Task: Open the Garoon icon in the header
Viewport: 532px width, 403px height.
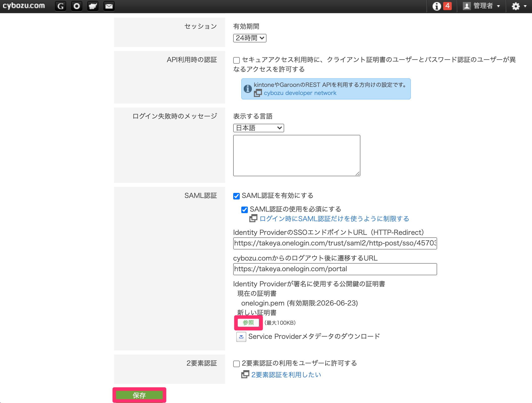Action: 61,6
